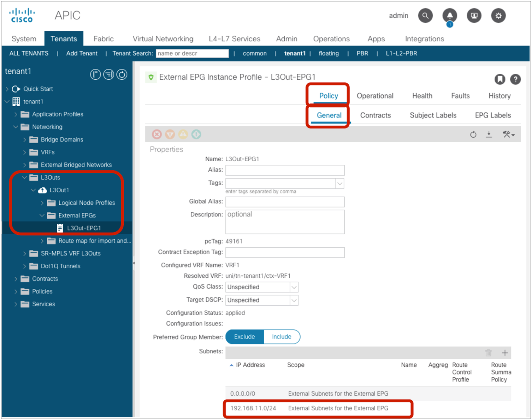Switch to the Contracts sub-tab
This screenshot has width=532, height=420.
(376, 115)
